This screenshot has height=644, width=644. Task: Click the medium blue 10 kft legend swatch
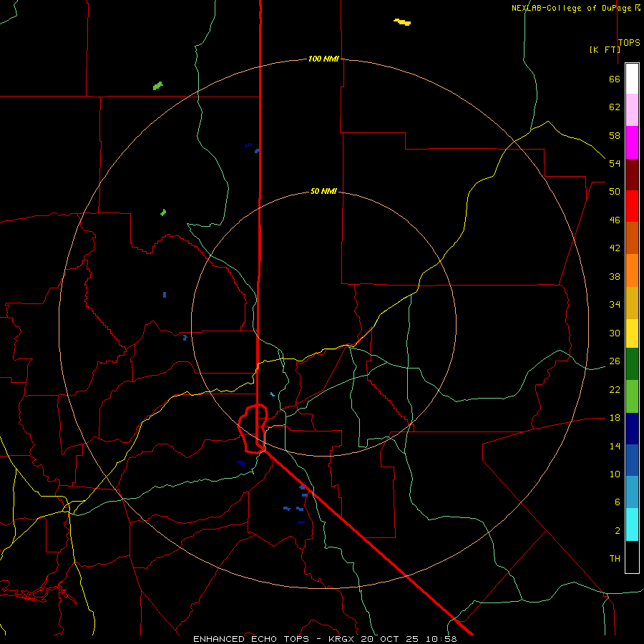[x=632, y=460]
